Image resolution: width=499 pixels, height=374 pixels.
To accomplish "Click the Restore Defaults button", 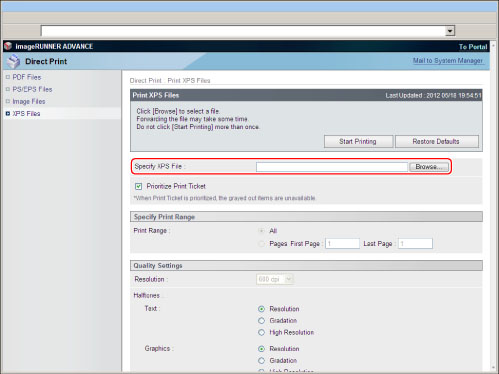I will (x=437, y=141).
